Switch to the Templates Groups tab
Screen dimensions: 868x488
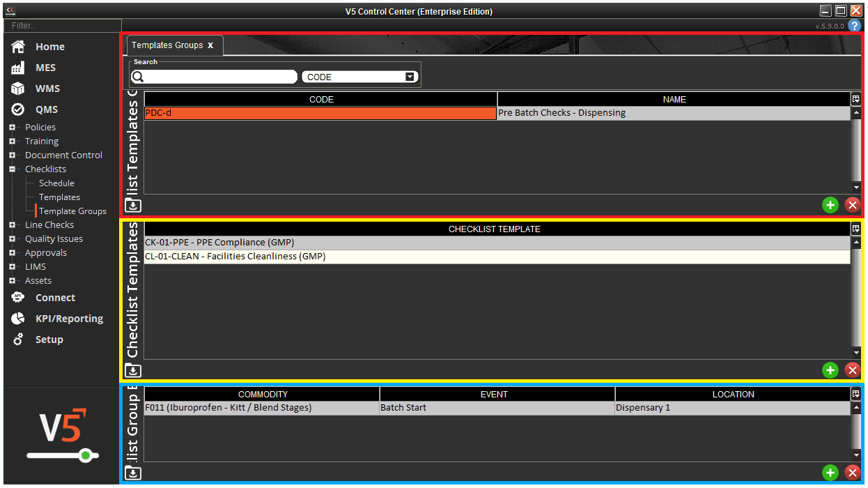click(167, 45)
